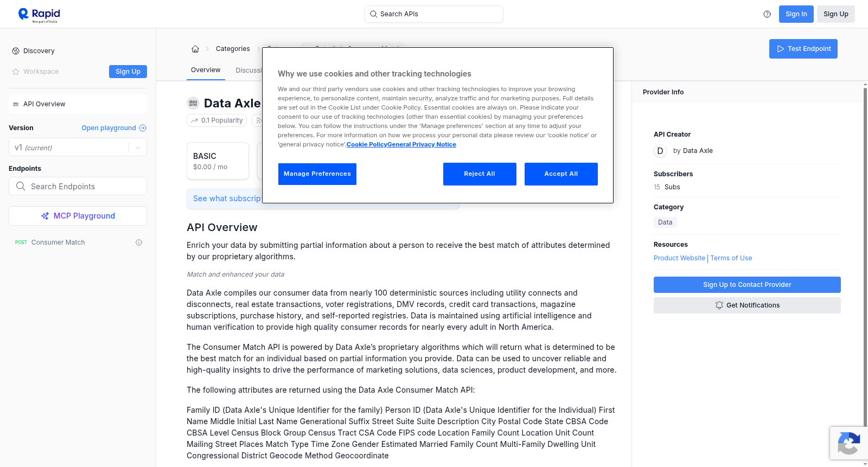
Task: Open the General Privacy Notice link
Action: [x=422, y=144]
